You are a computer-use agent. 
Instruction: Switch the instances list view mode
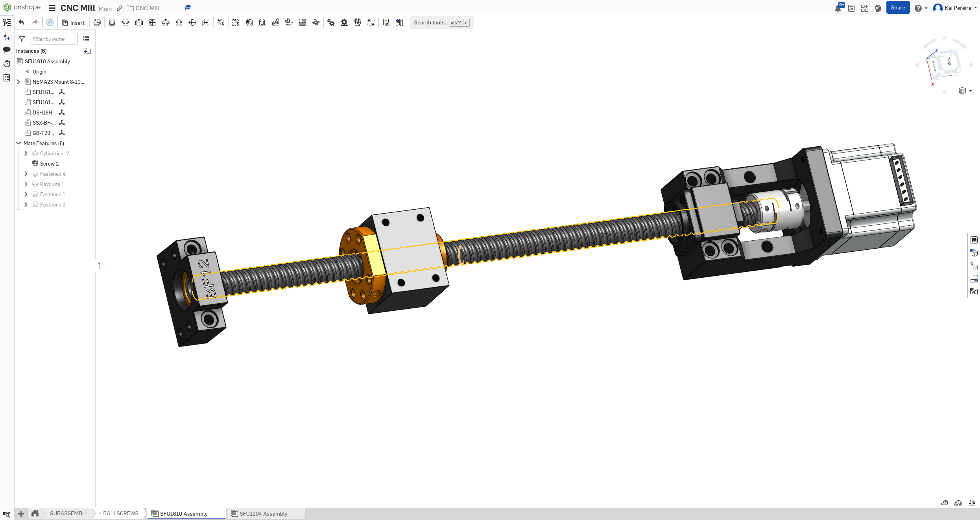86,38
